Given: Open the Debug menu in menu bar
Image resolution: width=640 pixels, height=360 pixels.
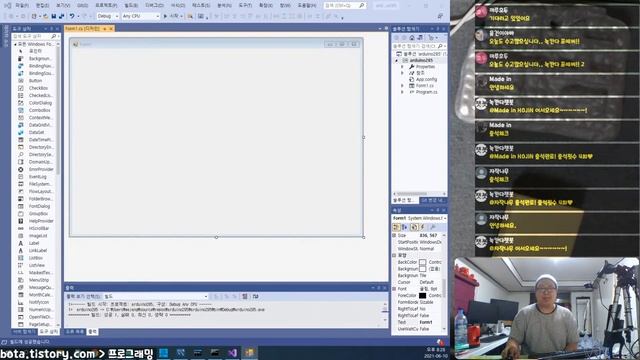Looking at the screenshot, I should tap(154, 5).
